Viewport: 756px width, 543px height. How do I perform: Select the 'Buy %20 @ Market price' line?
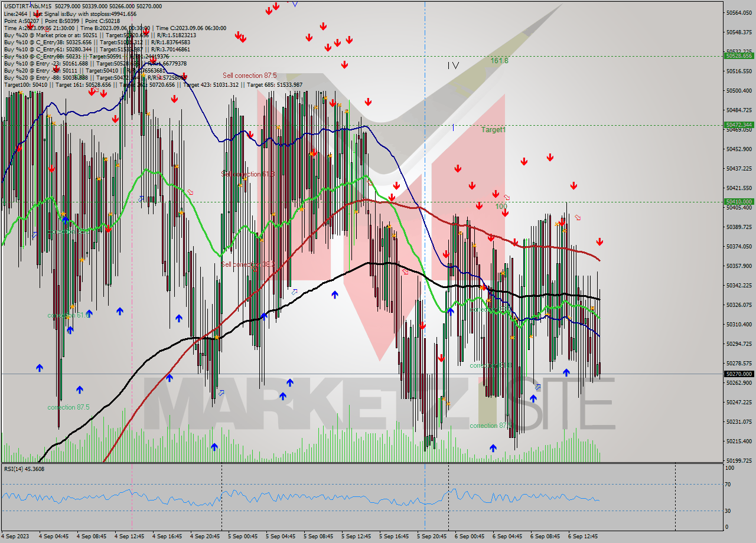100,35
